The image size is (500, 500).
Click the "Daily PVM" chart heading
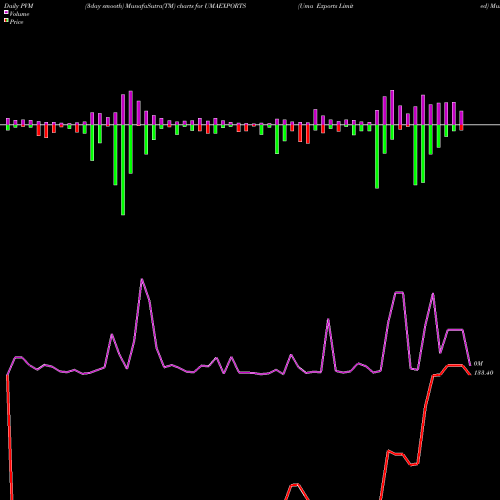(x=19, y=6)
